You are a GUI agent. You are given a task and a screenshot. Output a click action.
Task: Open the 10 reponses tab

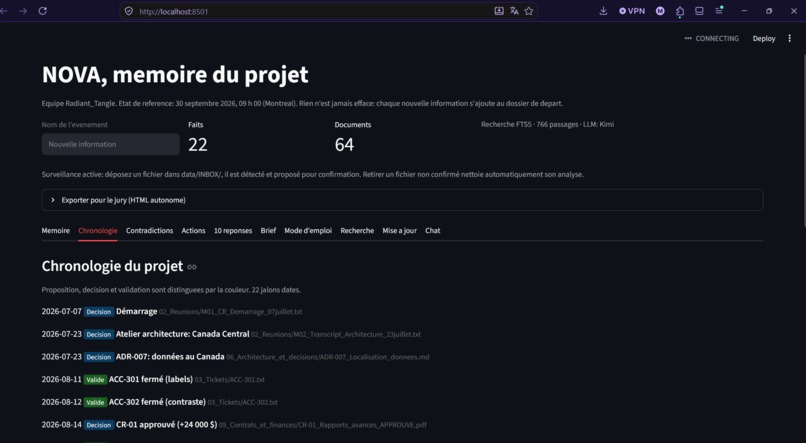[x=233, y=231]
